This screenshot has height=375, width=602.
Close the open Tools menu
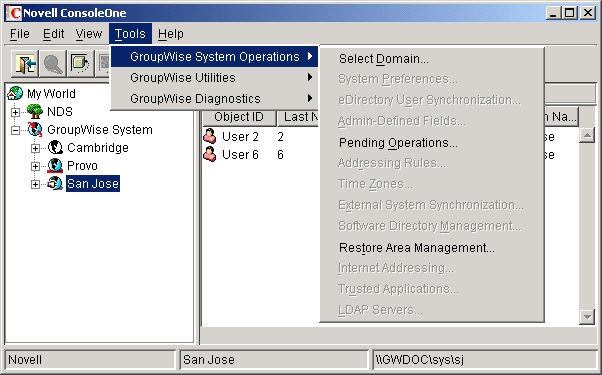(x=130, y=34)
